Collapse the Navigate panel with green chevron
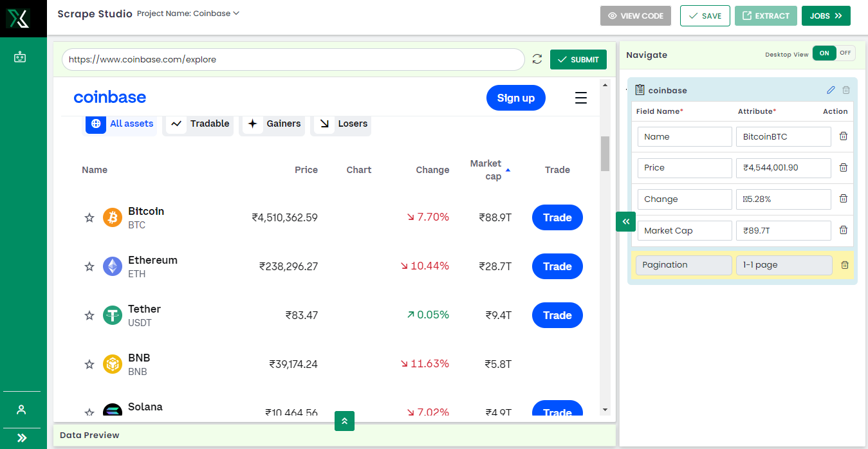 coord(626,221)
